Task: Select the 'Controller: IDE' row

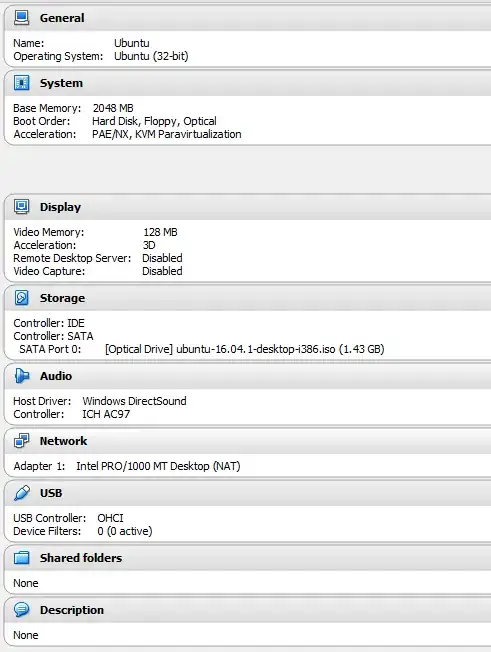Action: pyautogui.click(x=49, y=323)
